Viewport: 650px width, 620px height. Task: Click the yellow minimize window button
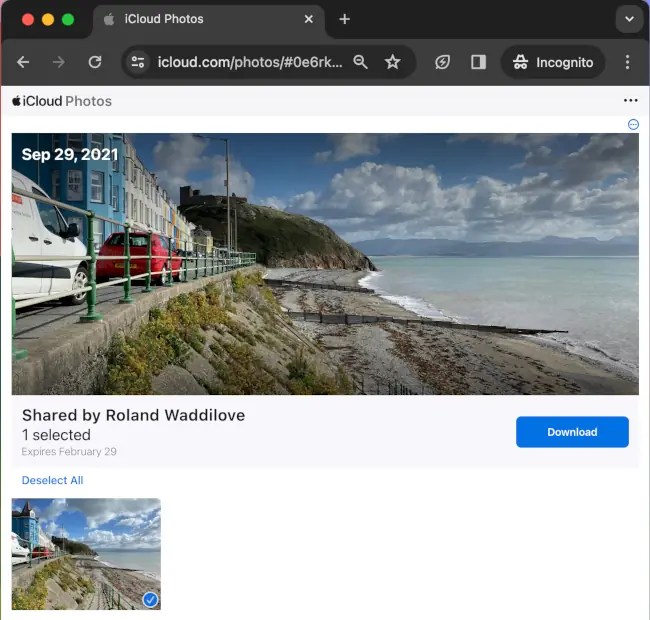[x=48, y=19]
